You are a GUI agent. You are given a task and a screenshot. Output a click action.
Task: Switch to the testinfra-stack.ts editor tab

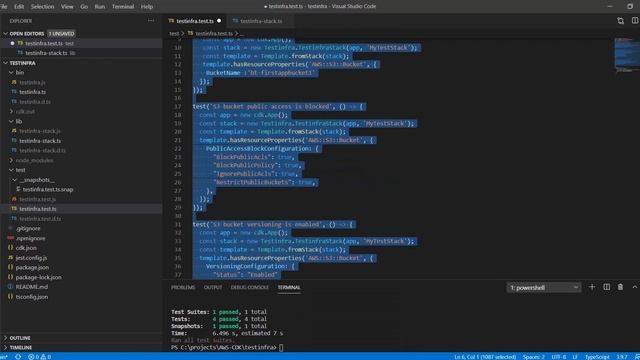point(261,21)
